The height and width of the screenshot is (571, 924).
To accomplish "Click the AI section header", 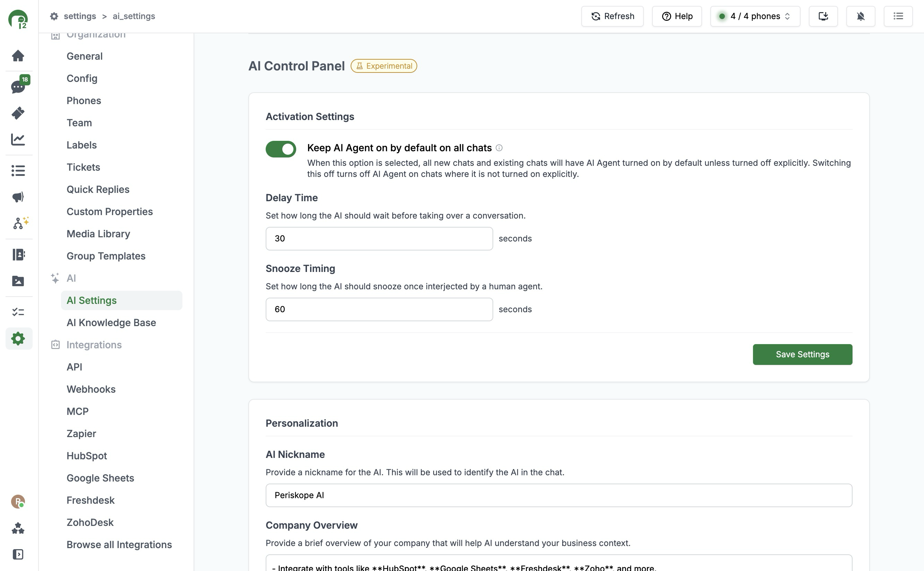I will click(71, 278).
